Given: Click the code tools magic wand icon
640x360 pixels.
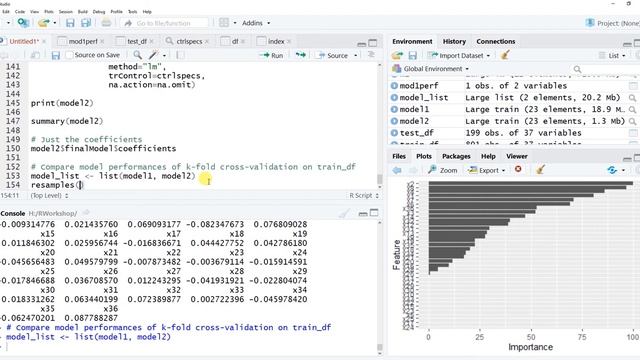Looking at the screenshot, I should coord(153,55).
